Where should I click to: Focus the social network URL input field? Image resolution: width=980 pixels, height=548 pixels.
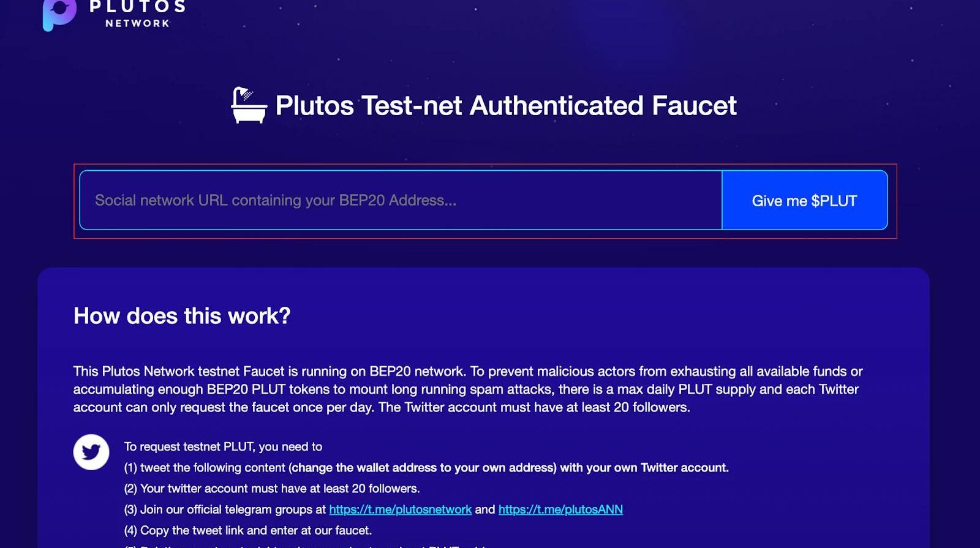401,200
